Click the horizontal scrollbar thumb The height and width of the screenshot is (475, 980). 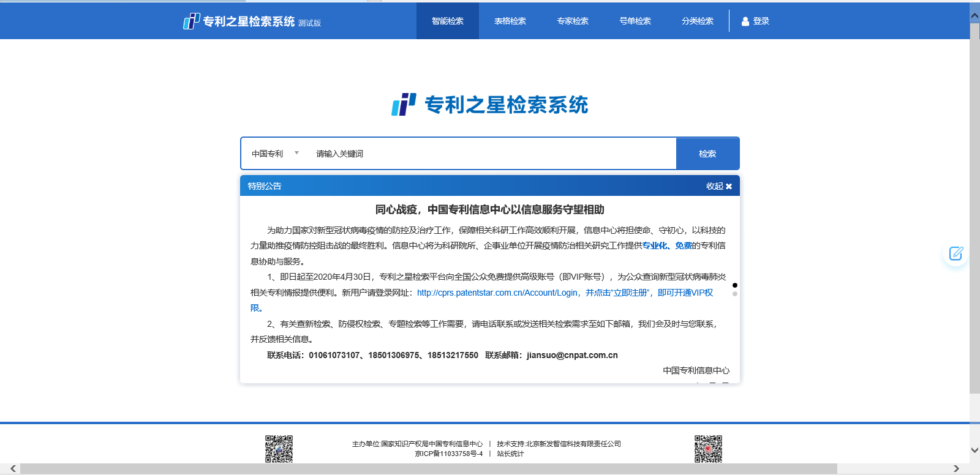(429, 468)
